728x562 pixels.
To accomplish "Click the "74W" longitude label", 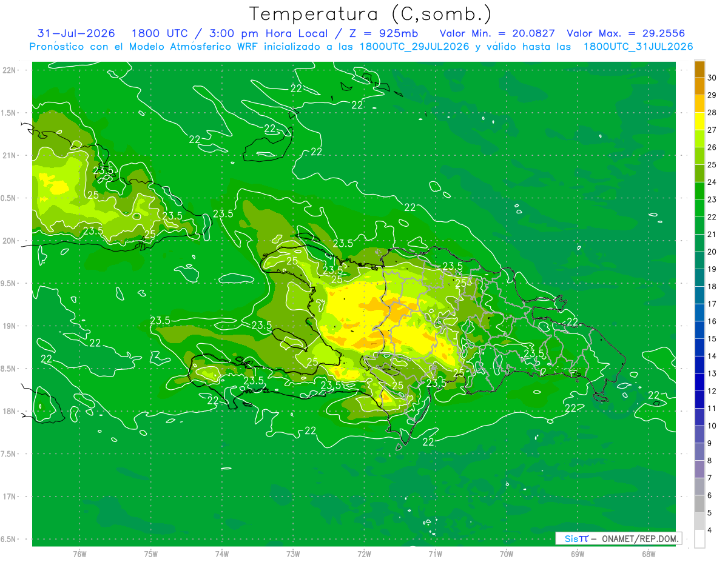I will click(222, 554).
